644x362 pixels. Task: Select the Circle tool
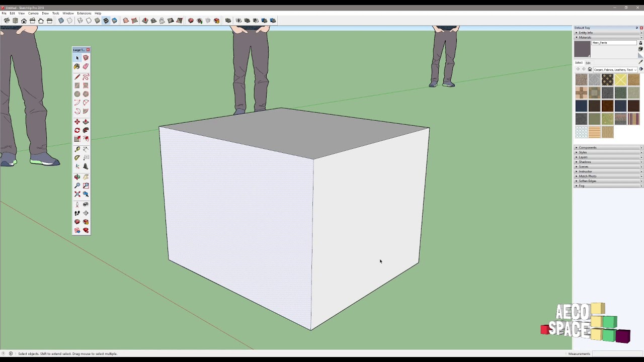(x=77, y=94)
